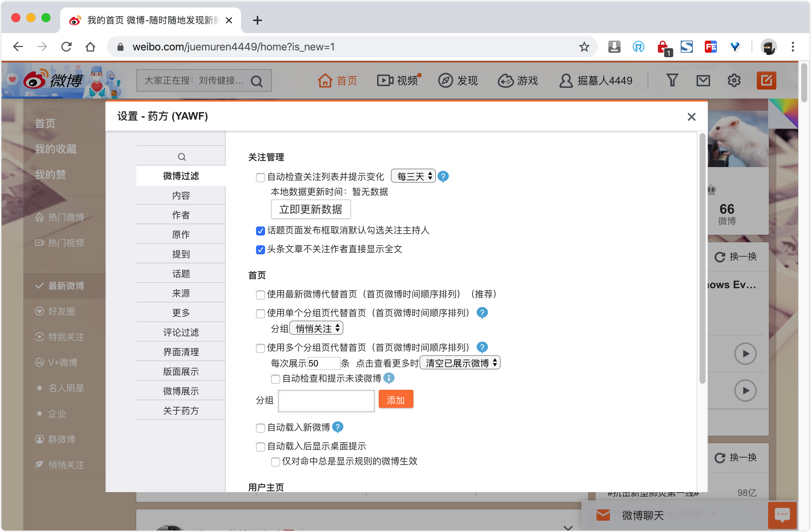This screenshot has height=532, width=811.
Task: Enable 自动检查关注列表并提示变化 checkbox
Action: point(260,177)
